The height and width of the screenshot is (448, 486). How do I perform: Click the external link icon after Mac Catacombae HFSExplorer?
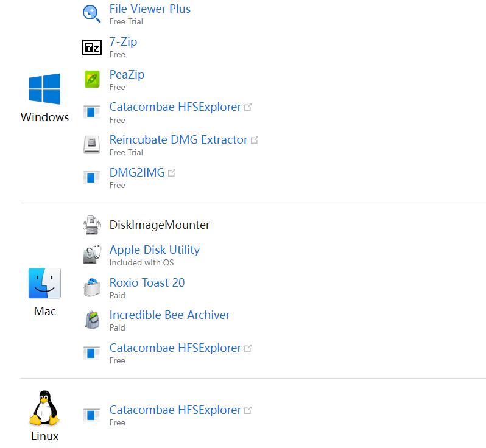point(248,348)
